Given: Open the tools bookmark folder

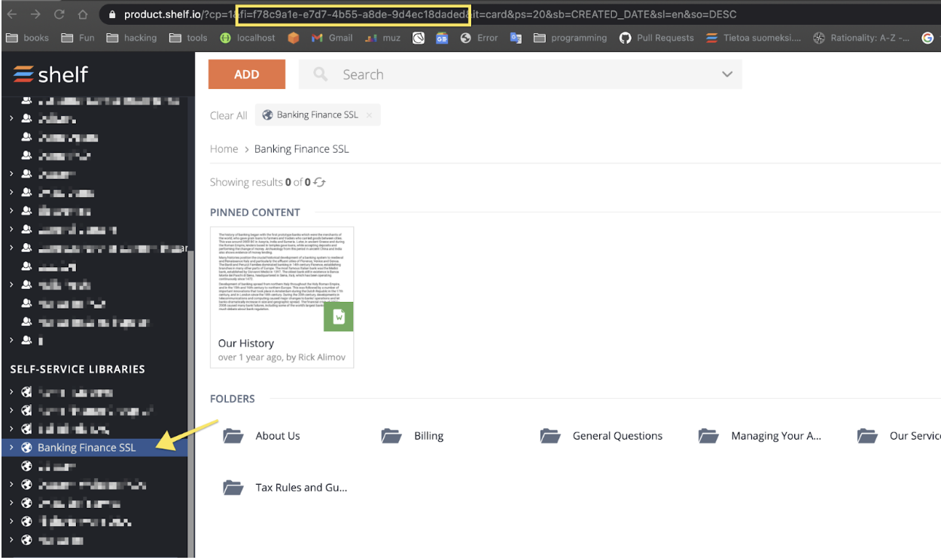Looking at the screenshot, I should click(x=188, y=38).
